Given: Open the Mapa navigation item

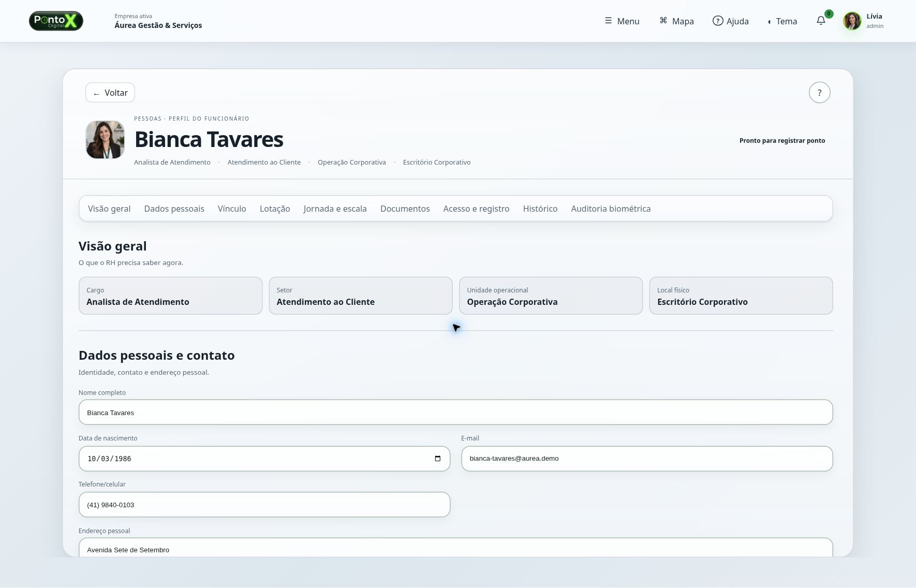Looking at the screenshot, I should 676,21.
